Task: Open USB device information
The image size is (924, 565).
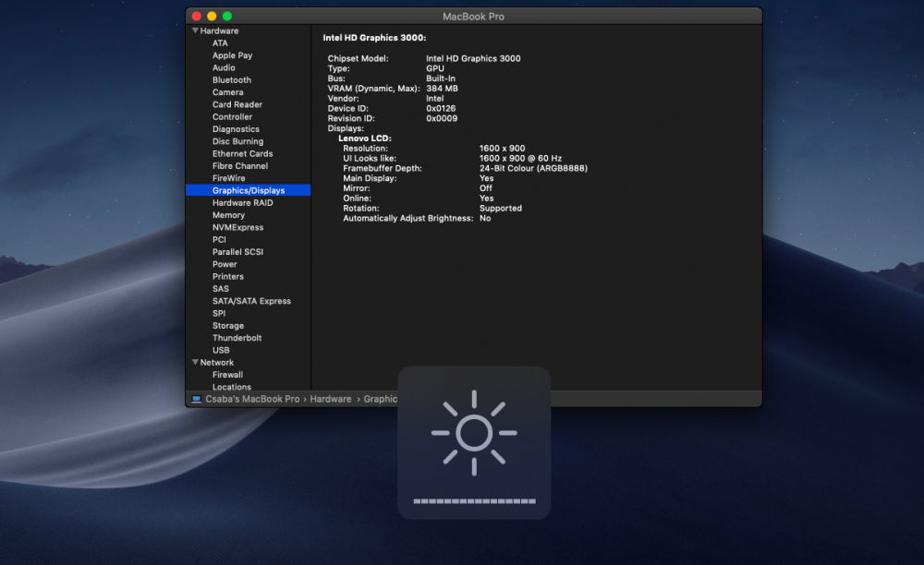Action: 221,350
